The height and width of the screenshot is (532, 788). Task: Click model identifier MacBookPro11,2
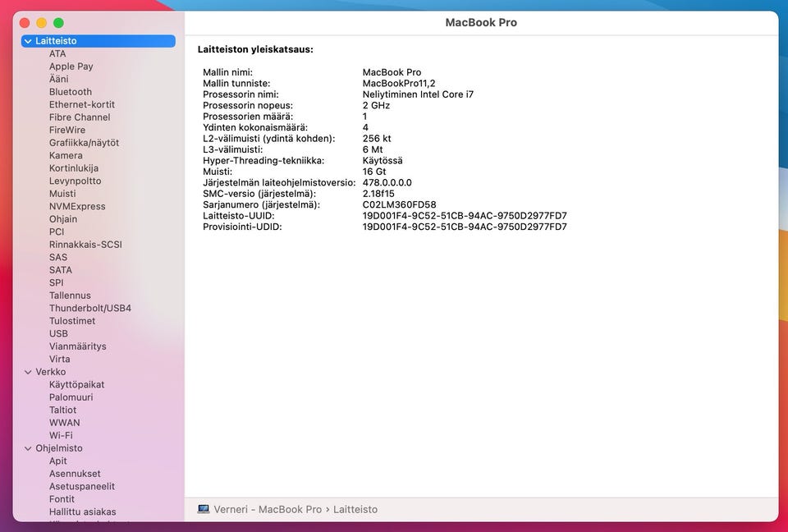point(399,84)
